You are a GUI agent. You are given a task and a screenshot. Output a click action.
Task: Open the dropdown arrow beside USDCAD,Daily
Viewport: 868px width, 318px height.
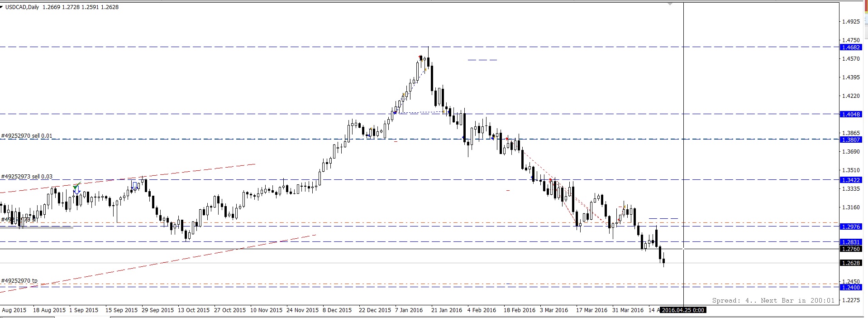point(2,7)
